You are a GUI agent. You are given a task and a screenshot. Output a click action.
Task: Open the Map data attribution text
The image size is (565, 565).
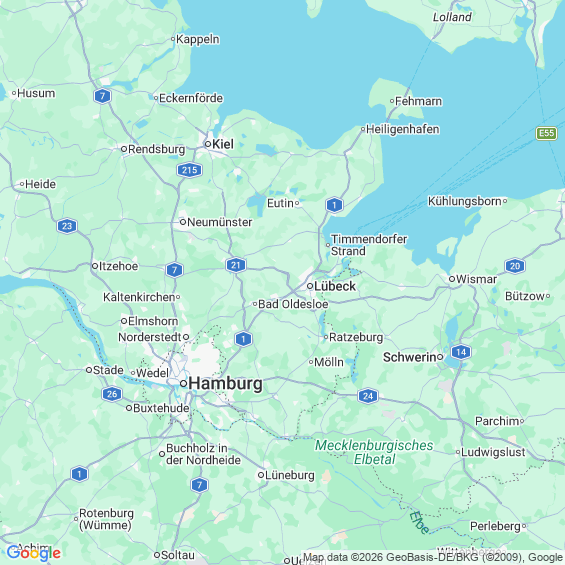click(x=433, y=557)
